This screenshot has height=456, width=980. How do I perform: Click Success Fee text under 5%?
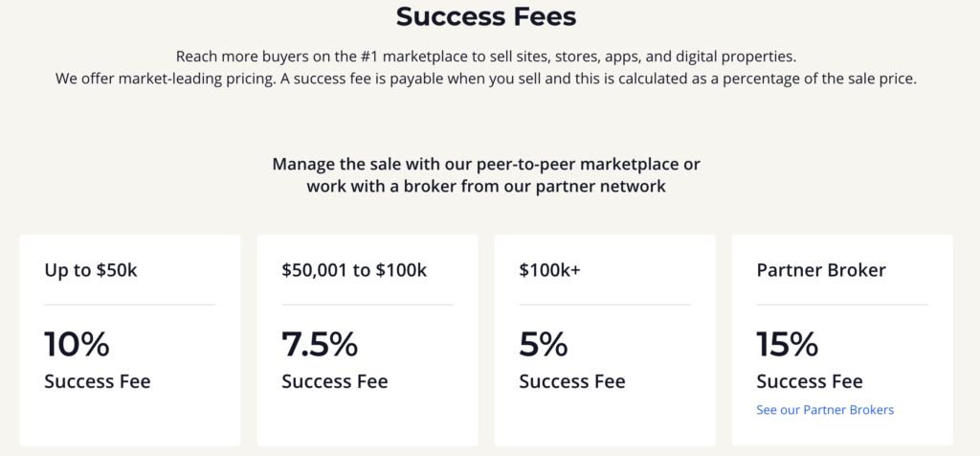pyautogui.click(x=572, y=381)
